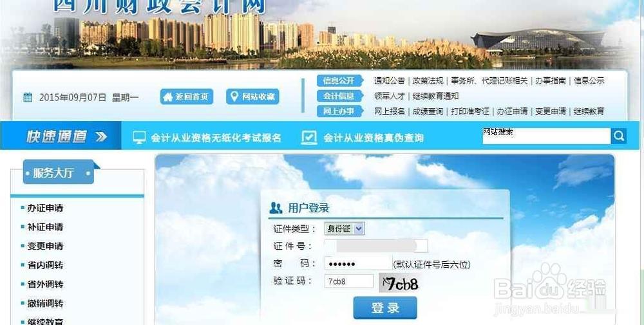The image size is (644, 325).
Task: Click the 网站收藏 bookmark button
Action: tap(252, 97)
